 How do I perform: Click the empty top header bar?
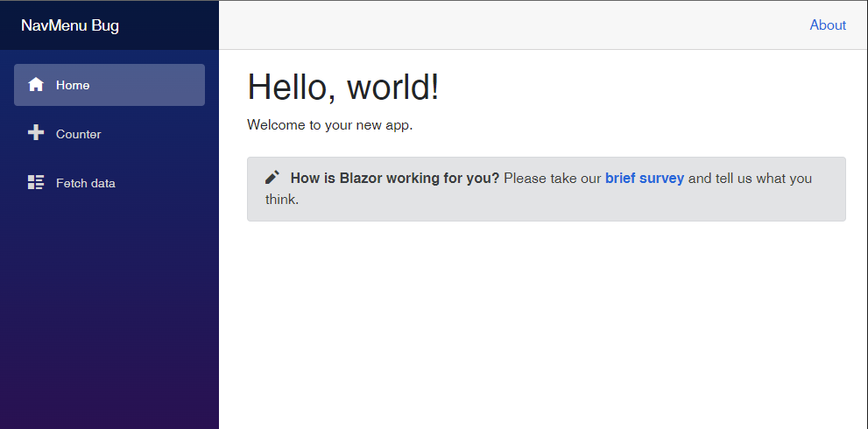pyautogui.click(x=508, y=25)
